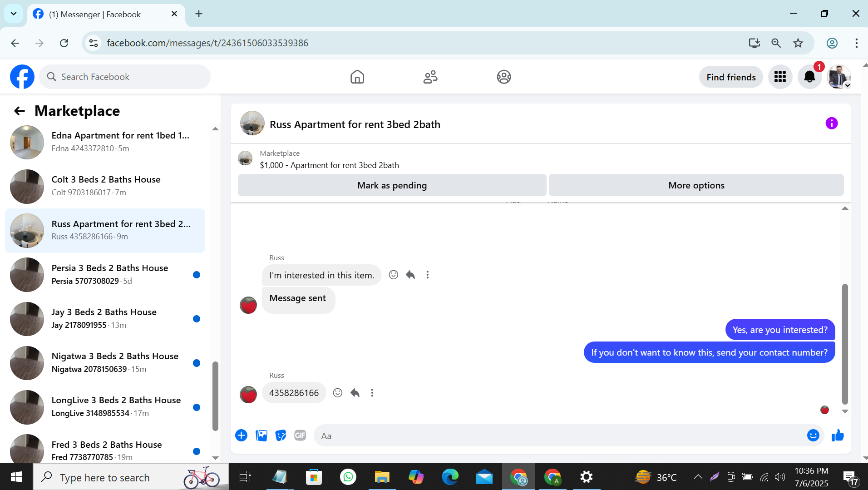Send a thumbs up like
Viewport: 868px width, 490px height.
coord(838,436)
